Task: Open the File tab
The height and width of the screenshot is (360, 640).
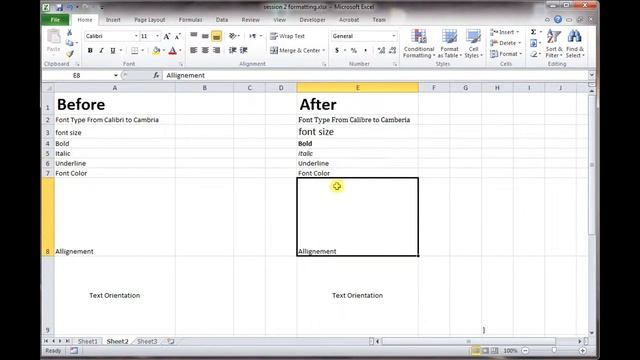Action: 55,20
